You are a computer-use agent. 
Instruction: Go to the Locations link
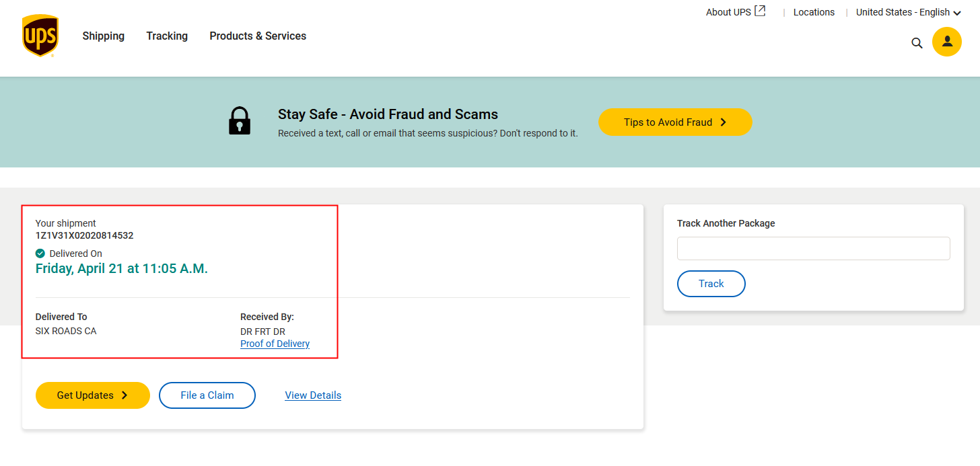click(x=814, y=12)
